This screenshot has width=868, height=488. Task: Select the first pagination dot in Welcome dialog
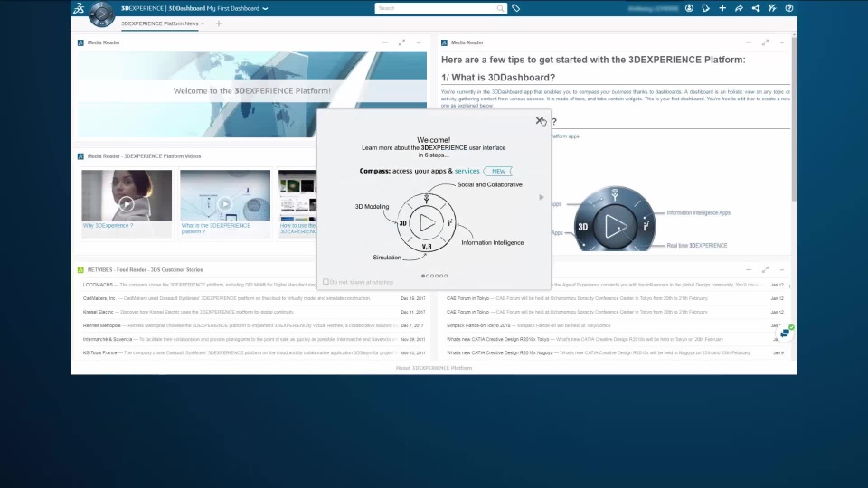[423, 276]
